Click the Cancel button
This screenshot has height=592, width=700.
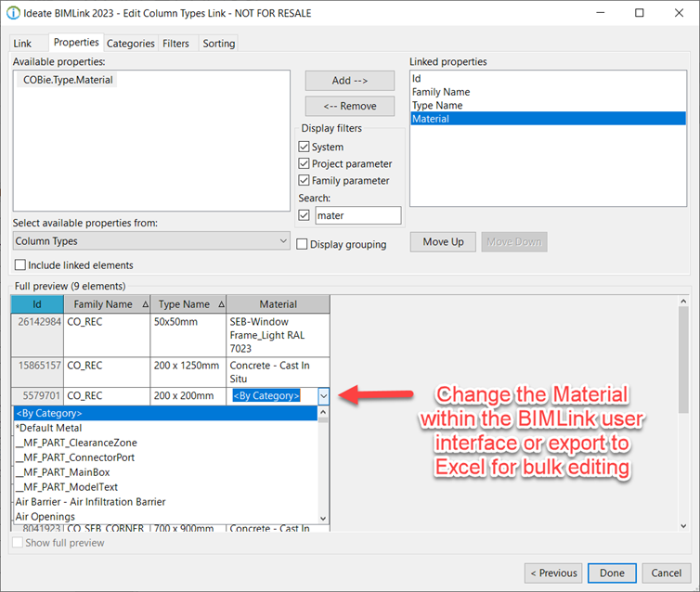coord(666,573)
